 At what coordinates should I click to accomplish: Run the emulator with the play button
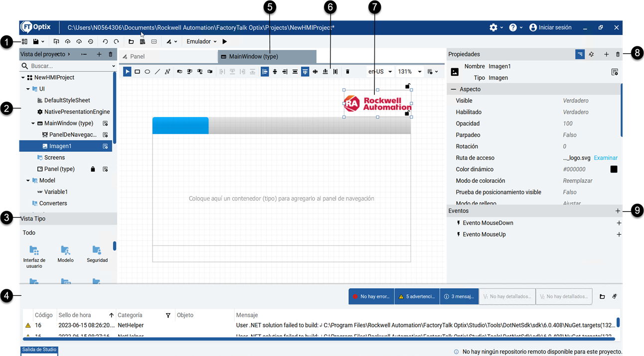pyautogui.click(x=225, y=42)
